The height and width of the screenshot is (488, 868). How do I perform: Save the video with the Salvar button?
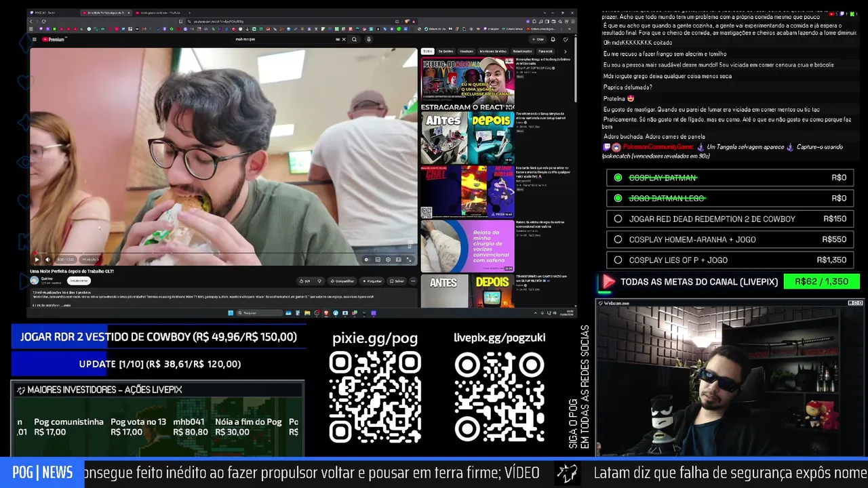397,281
